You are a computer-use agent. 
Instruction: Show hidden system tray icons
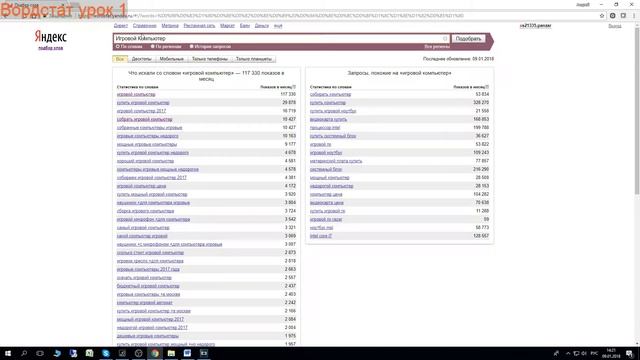click(x=568, y=353)
